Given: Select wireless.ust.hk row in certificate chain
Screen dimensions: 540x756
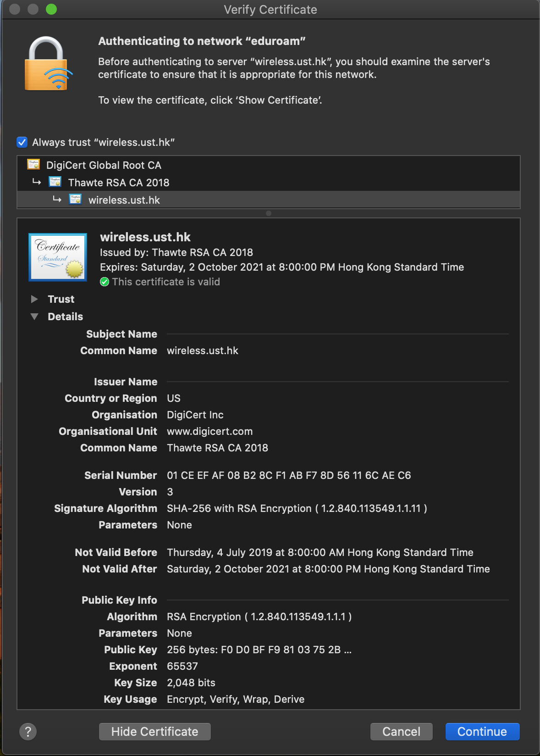Looking at the screenshot, I should point(124,200).
